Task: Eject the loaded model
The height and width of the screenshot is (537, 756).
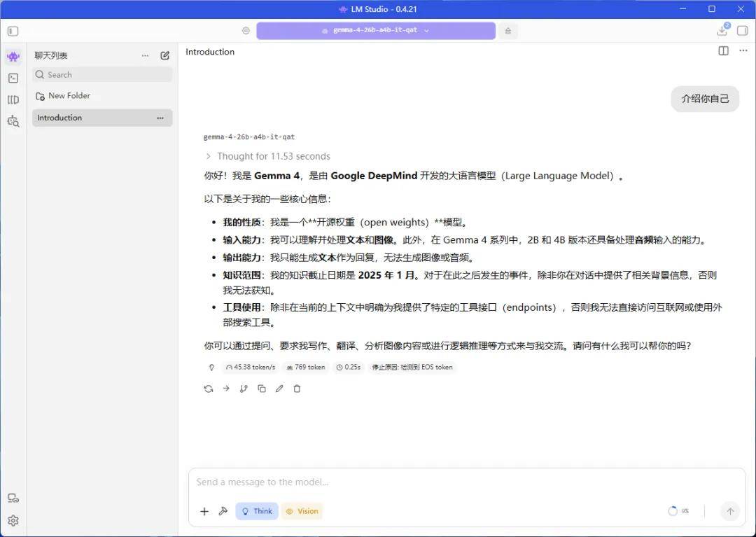Action: point(507,31)
